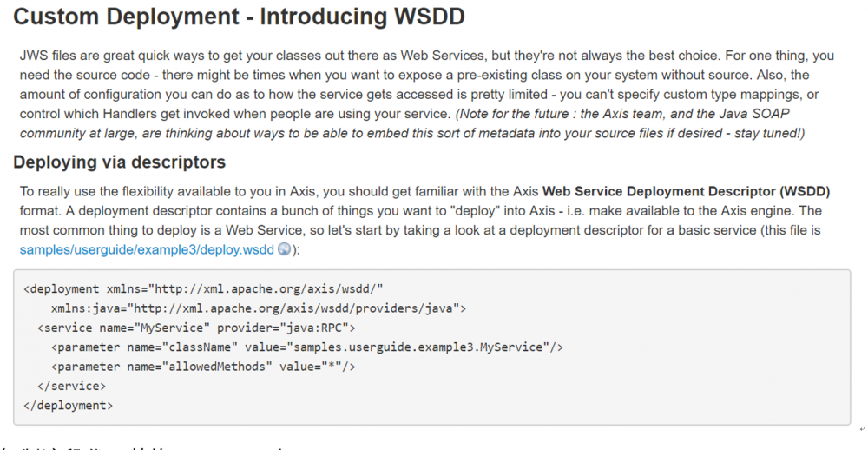Open the samples/userguide/example3/deploy.wsdd link
Image resolution: width=868 pixels, height=450 pixels.
pos(148,248)
